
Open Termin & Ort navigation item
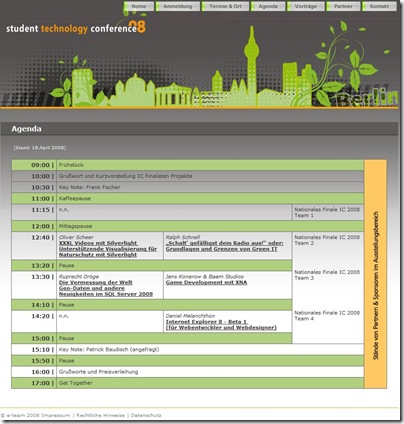[226, 6]
